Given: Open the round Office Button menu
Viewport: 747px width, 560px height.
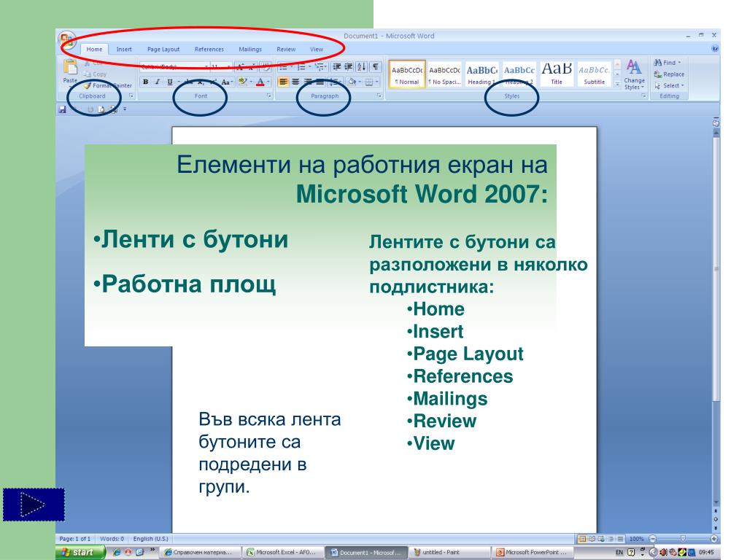Looking at the screenshot, I should pos(67,40).
